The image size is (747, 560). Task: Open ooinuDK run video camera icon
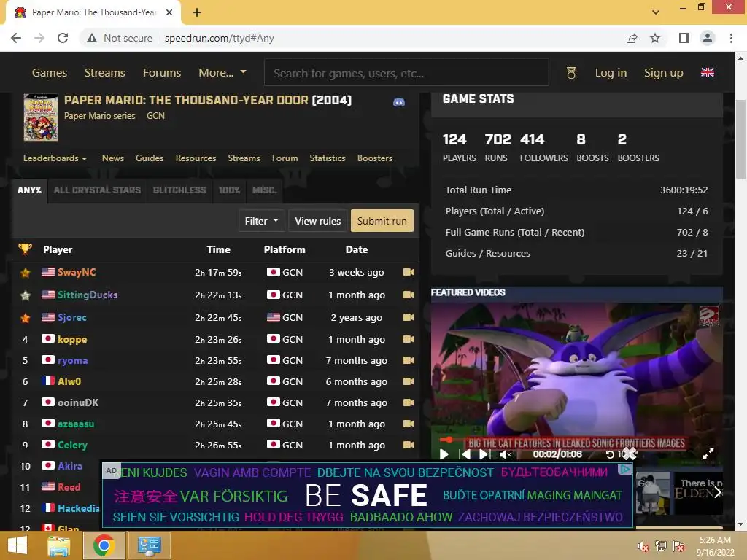coord(409,402)
